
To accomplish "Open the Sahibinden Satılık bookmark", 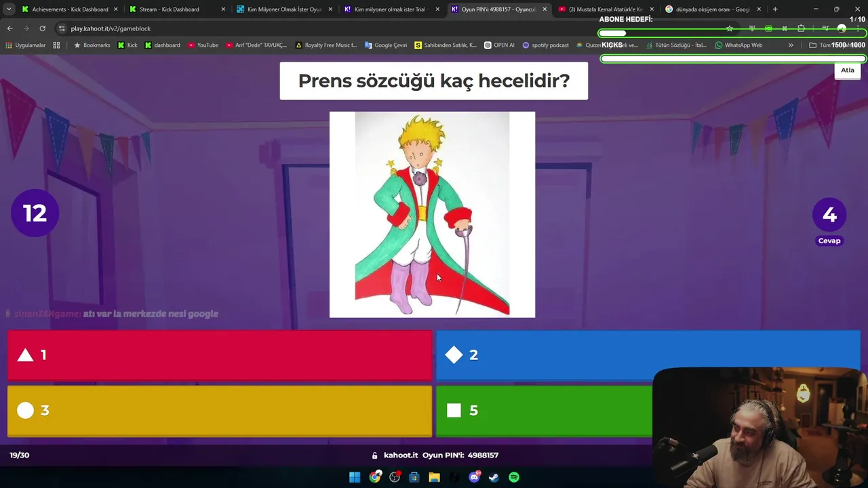I will coord(445,45).
